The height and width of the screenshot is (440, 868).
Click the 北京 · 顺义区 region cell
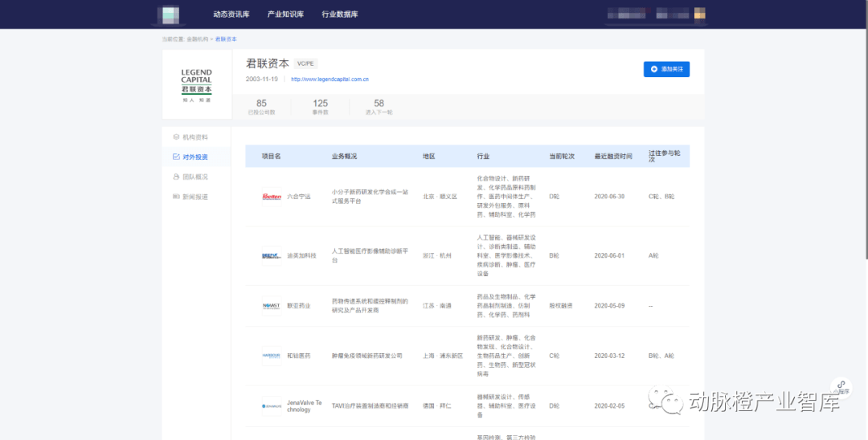tap(440, 197)
